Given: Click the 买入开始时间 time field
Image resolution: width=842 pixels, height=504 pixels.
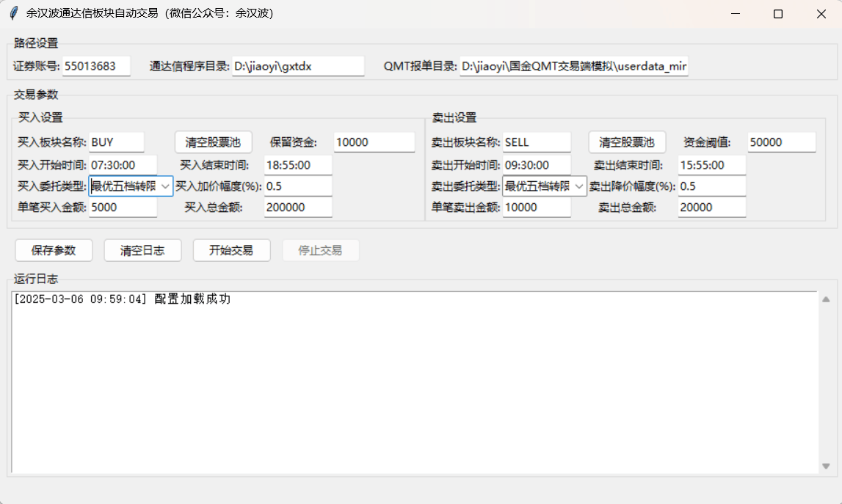Looking at the screenshot, I should click(123, 165).
